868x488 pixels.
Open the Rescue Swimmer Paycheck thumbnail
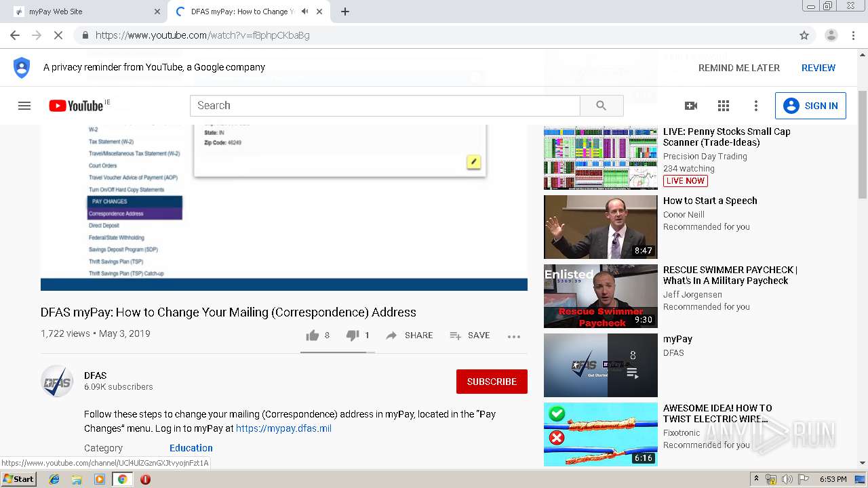click(601, 296)
